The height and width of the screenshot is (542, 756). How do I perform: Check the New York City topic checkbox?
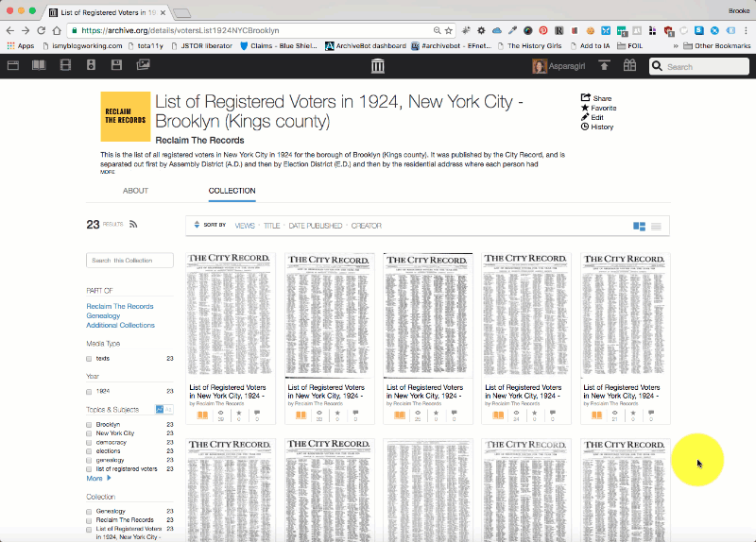point(89,433)
